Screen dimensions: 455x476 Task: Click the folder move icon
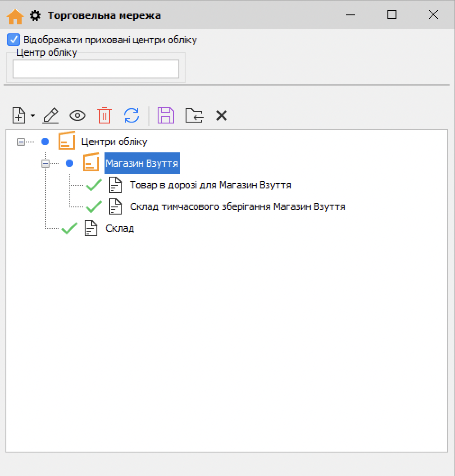pyautogui.click(x=194, y=116)
